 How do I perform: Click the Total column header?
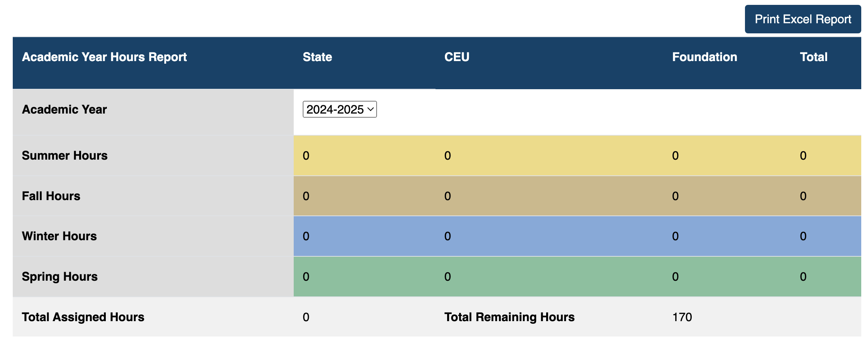[813, 57]
